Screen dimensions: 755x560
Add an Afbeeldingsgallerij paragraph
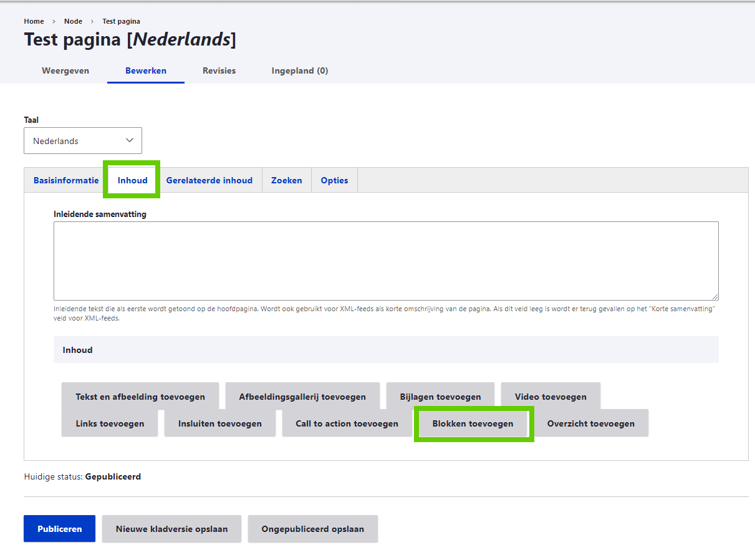[302, 397]
